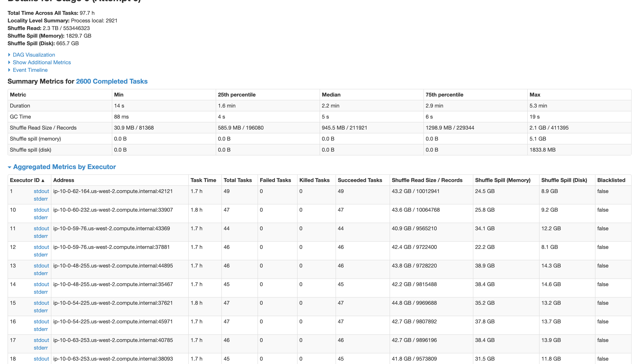The width and height of the screenshot is (639, 364).
Task: Open stdout log for executor 13
Action: click(x=41, y=266)
